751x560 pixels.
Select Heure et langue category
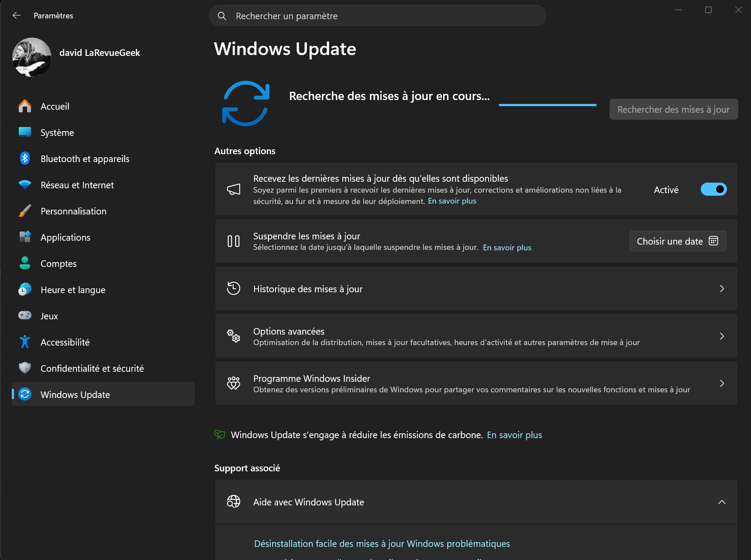click(103, 290)
